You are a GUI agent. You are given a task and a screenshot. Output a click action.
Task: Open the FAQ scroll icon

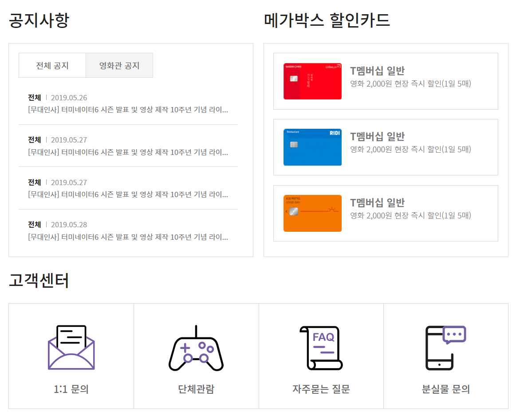point(321,348)
